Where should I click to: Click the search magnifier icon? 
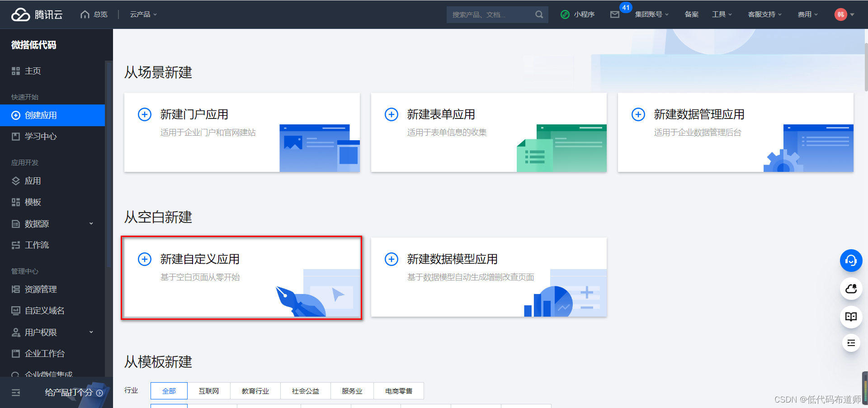pyautogui.click(x=539, y=14)
